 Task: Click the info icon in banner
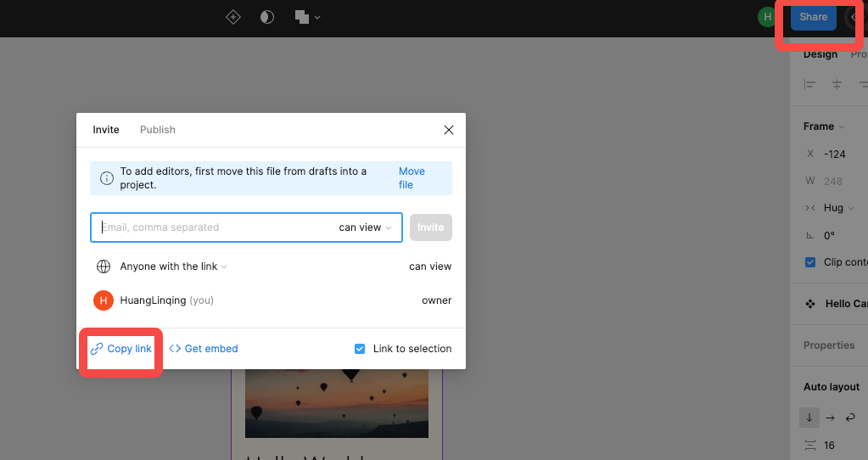pyautogui.click(x=106, y=177)
